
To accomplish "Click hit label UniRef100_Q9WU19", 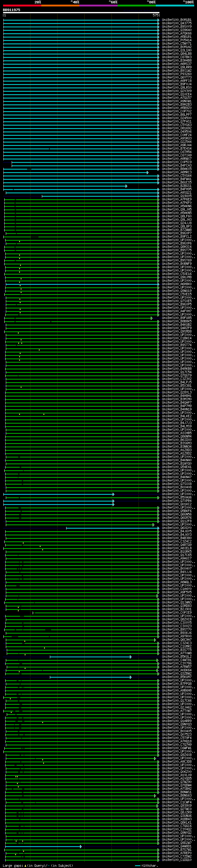I will pyautogui.click(x=177, y=291).
